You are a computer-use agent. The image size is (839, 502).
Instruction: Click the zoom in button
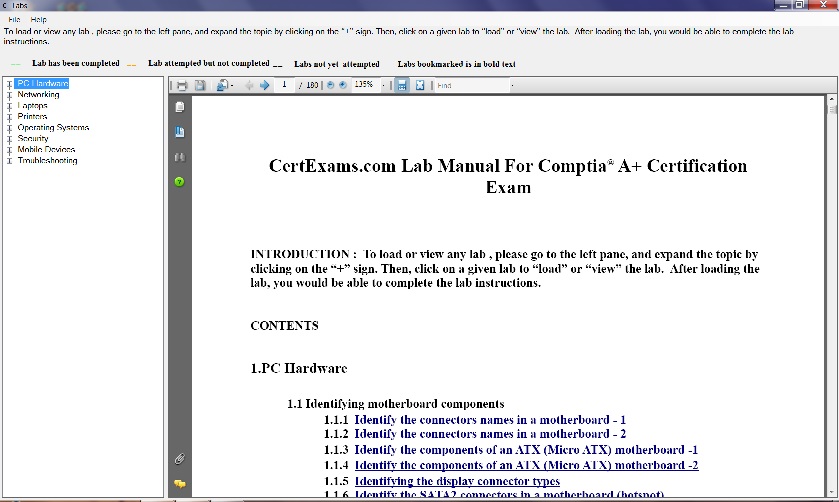(x=343, y=85)
